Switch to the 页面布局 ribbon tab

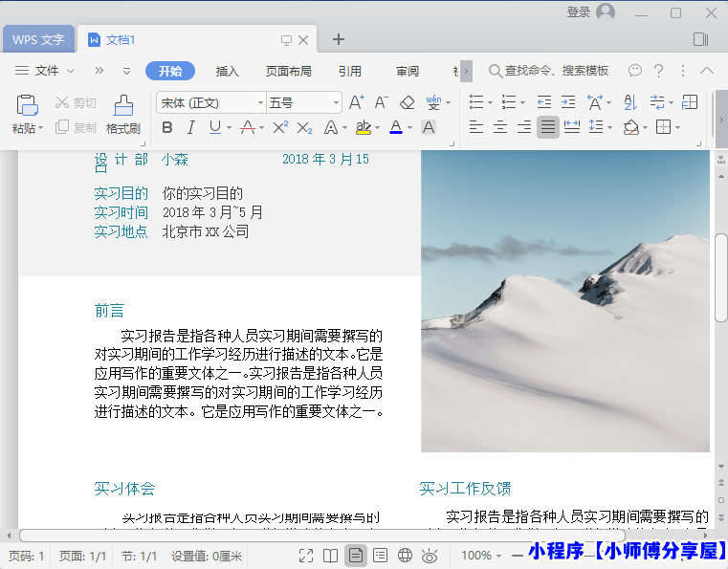[288, 71]
